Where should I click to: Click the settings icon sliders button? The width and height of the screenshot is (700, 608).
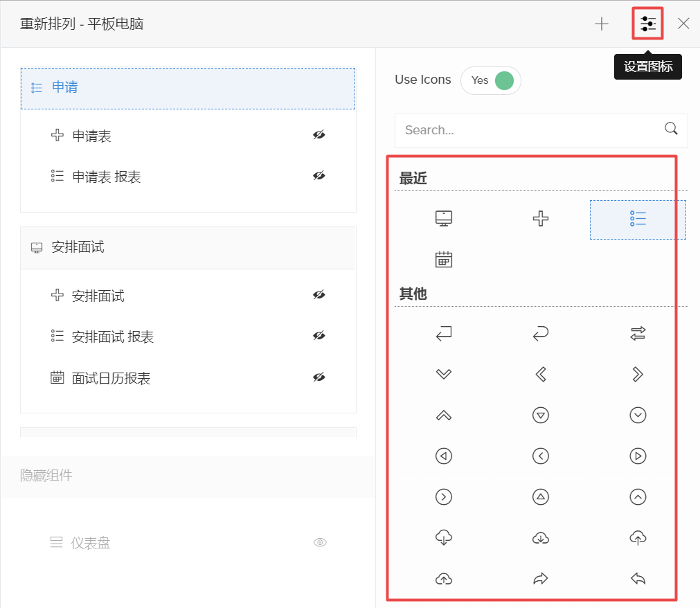(x=648, y=24)
